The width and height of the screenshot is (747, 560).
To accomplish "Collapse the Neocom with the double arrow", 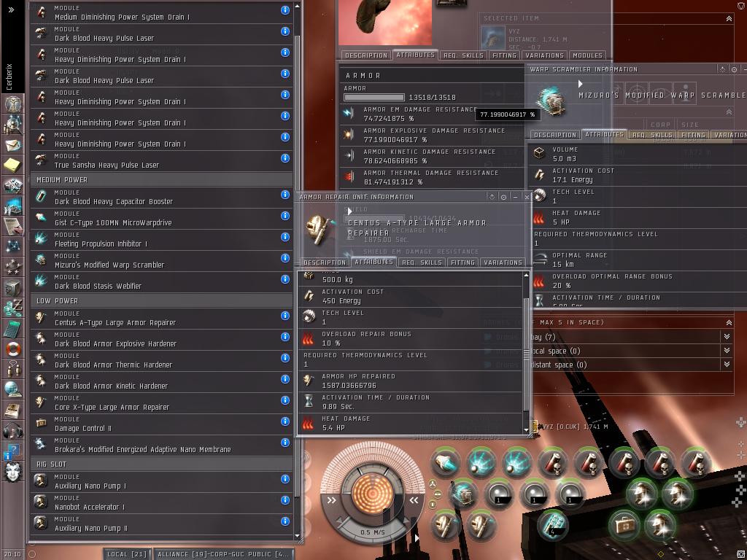I will (11, 9).
